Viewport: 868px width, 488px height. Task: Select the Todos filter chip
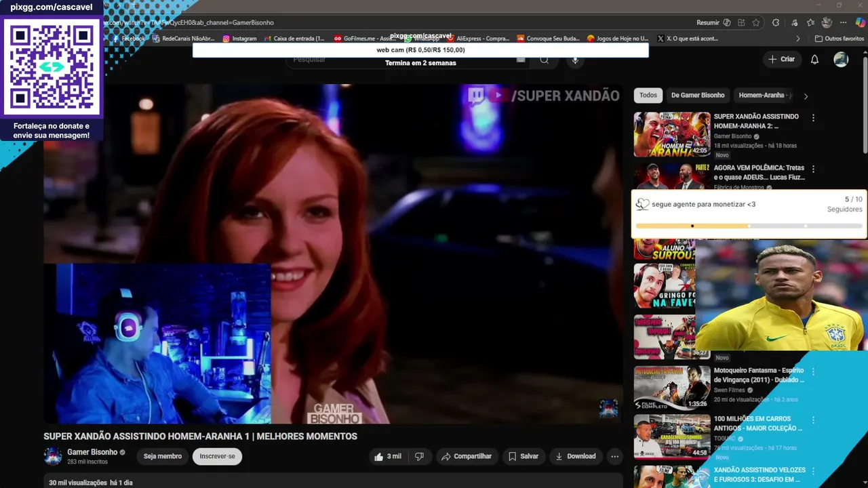(x=648, y=95)
